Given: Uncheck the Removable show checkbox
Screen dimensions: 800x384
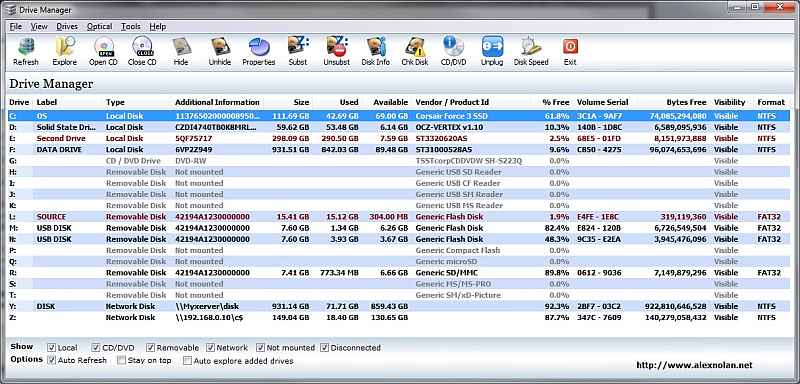Looking at the screenshot, I should 151,348.
